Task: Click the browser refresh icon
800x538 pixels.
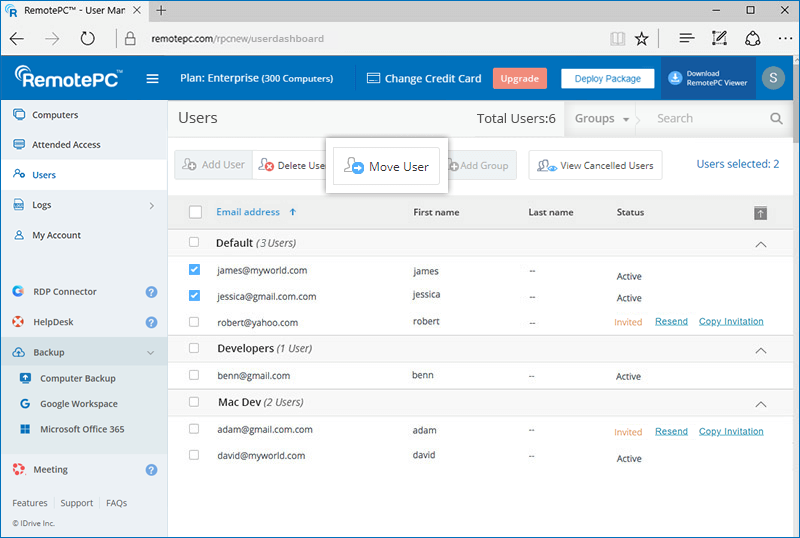Action: point(87,39)
